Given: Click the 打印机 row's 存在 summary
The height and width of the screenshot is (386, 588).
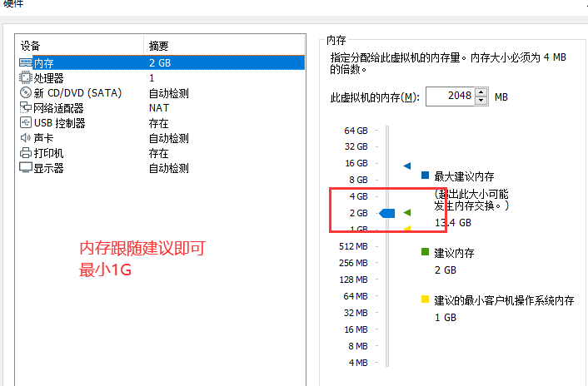Looking at the screenshot, I should point(158,153).
